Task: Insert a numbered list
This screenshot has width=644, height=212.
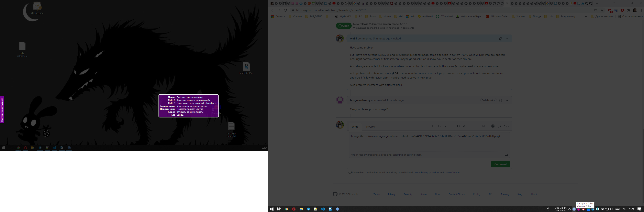Action: click(477, 126)
